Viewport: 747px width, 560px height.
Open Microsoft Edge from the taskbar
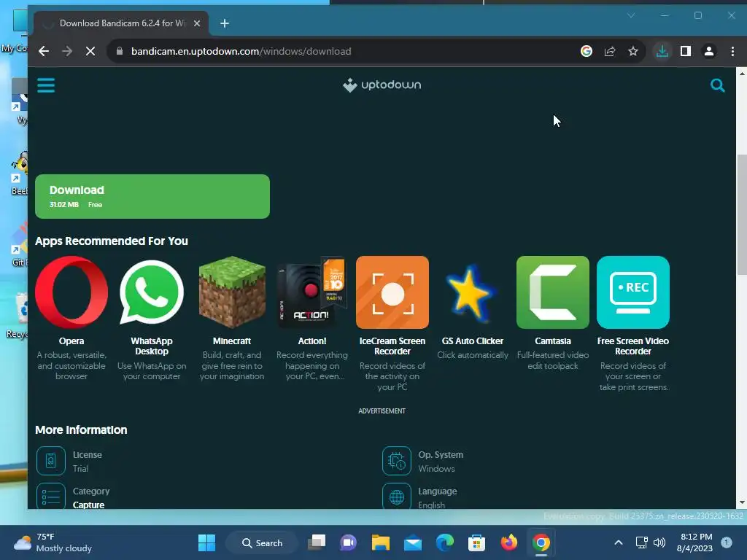click(x=444, y=542)
